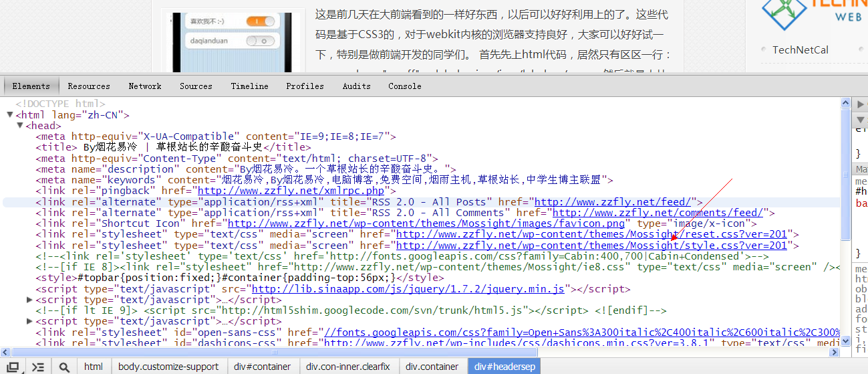Open the Elements tab
Screen dimensions: 868x374
pos(31,86)
